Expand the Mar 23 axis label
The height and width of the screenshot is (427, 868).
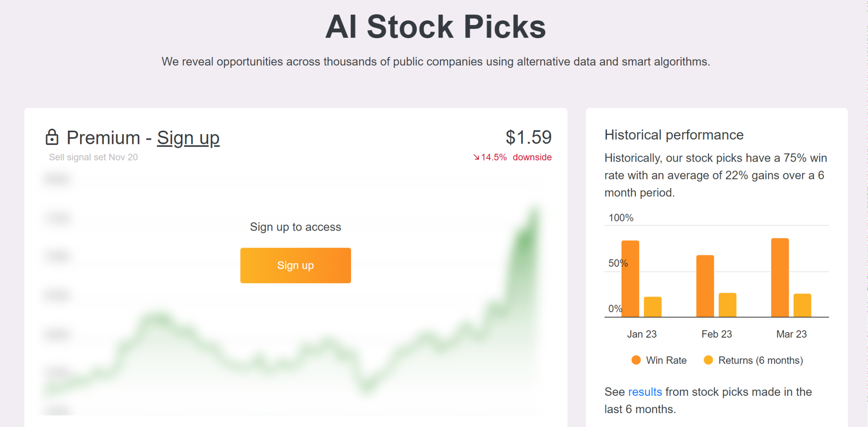click(x=791, y=334)
